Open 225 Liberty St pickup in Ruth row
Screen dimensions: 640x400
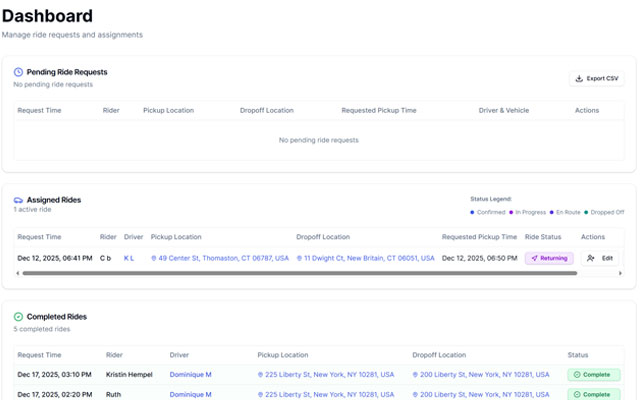coord(326,394)
